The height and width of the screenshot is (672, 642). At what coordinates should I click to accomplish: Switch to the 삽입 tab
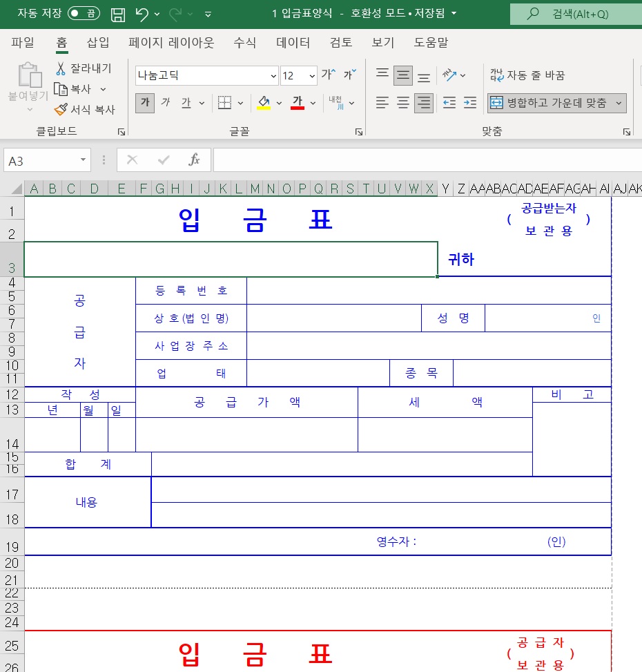[x=97, y=42]
